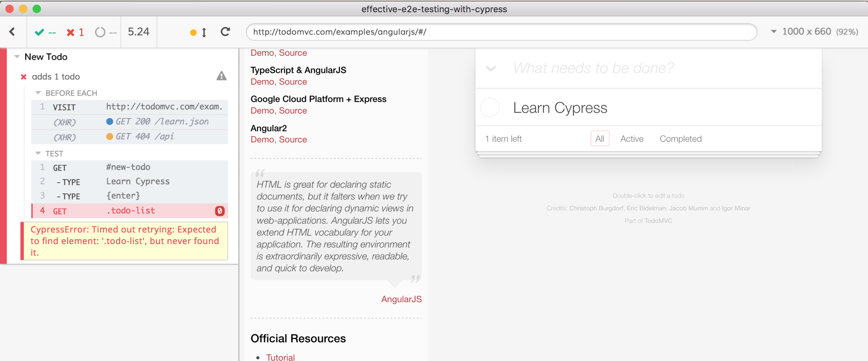Image resolution: width=868 pixels, height=361 pixels.
Task: Click the Official Resources heading
Action: tap(298, 338)
